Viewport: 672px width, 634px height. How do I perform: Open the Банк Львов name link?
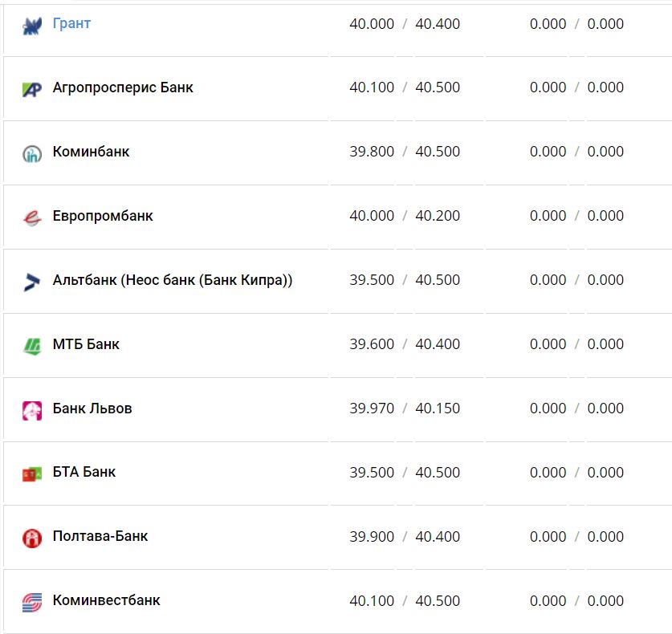click(x=92, y=408)
